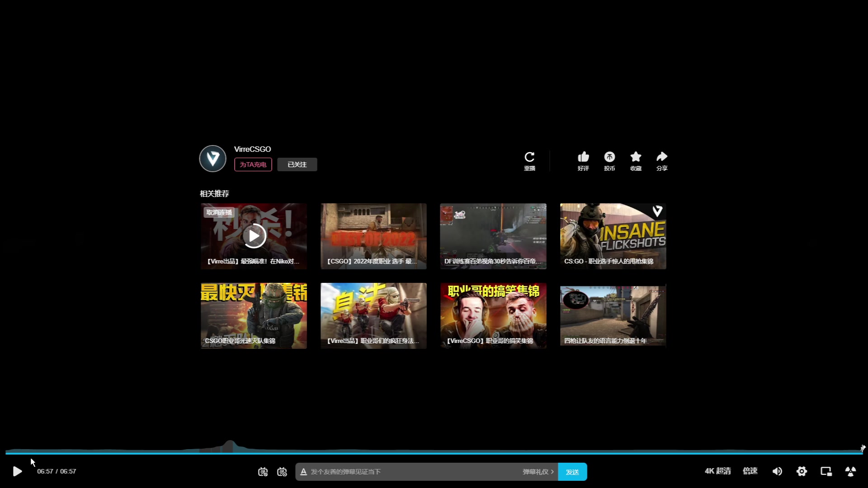The width and height of the screenshot is (868, 488).
Task: Focus the danmaku input field
Action: click(x=414, y=472)
